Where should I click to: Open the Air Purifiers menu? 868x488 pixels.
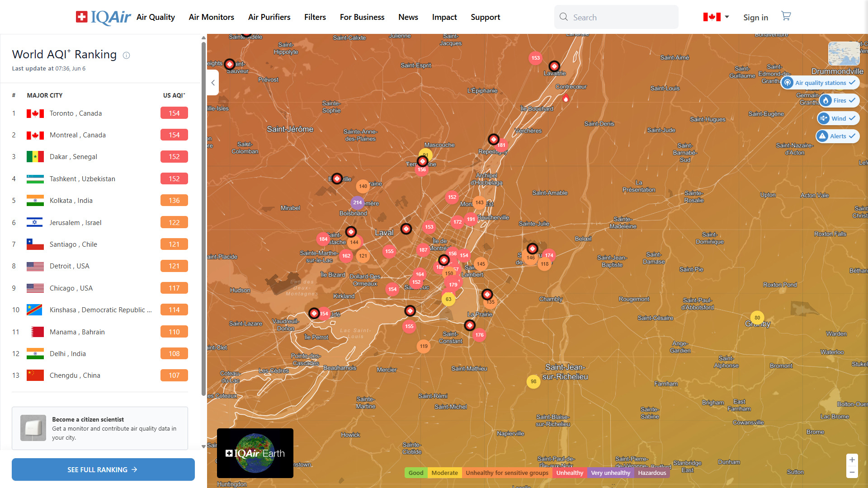click(x=269, y=17)
